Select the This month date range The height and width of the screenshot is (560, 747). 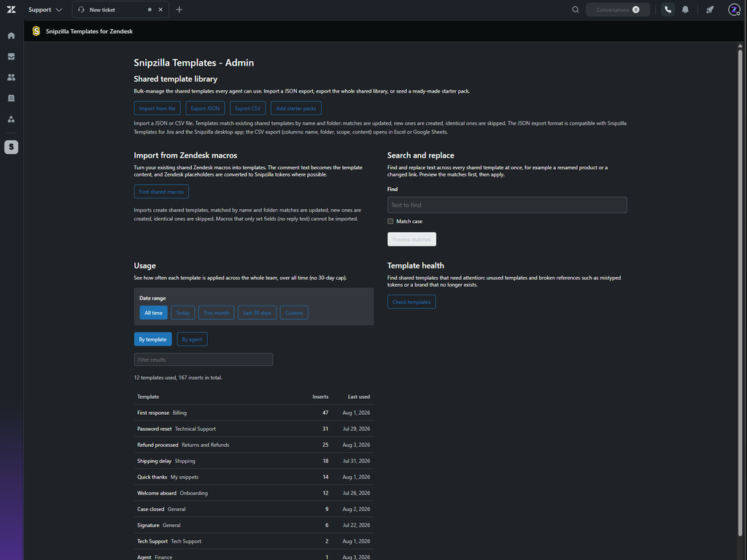click(x=216, y=313)
